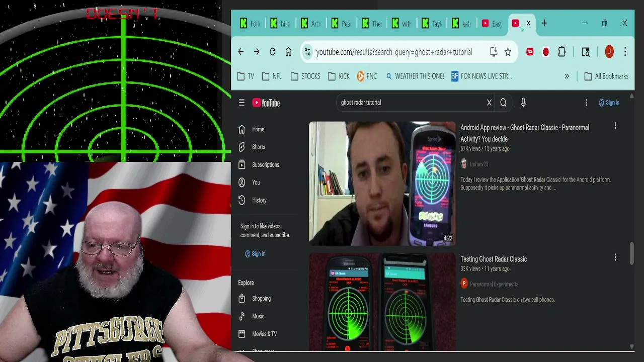Screen dimensions: 644x362
Task: Switch to the 'Easy' YouTube tab
Action: (x=492, y=24)
